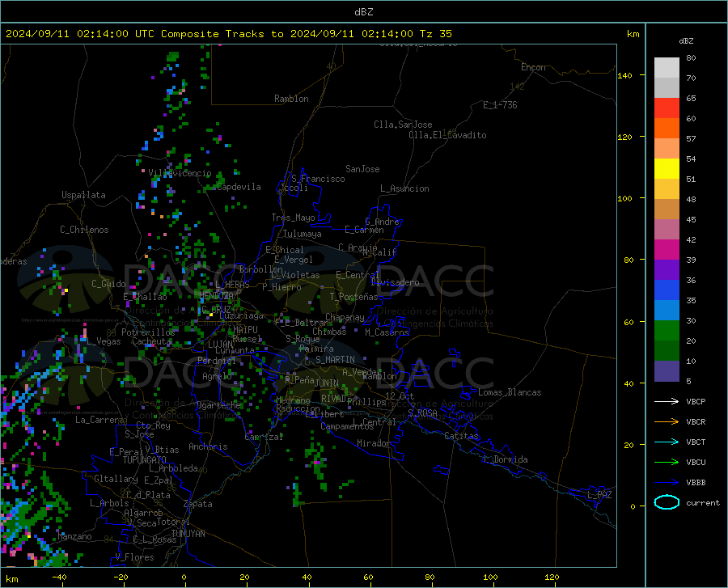Click the 'Lomas_Blancas' map label

coord(510,392)
